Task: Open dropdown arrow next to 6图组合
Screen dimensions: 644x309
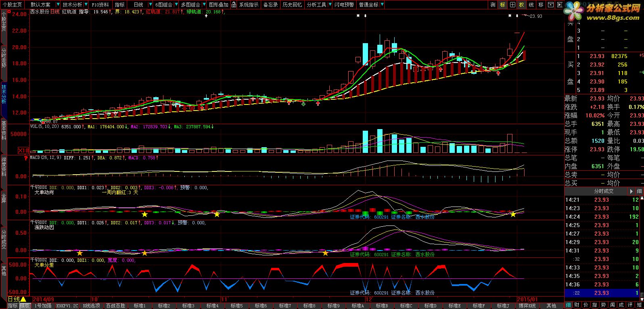Action: 176,5
